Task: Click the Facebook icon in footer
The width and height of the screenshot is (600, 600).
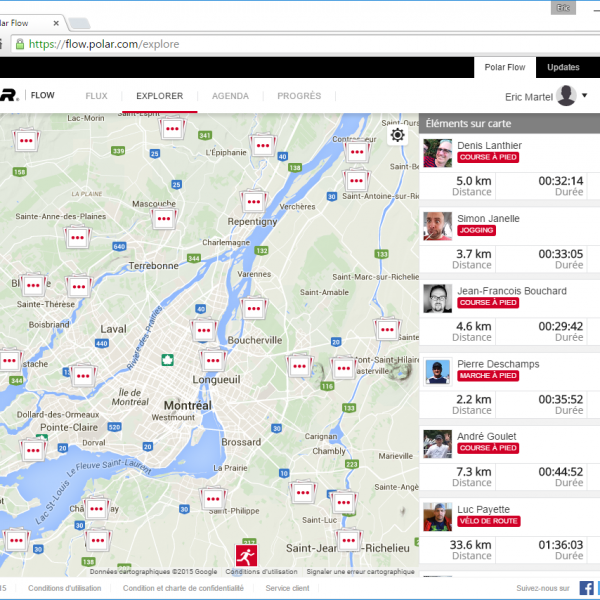Action: [587, 588]
